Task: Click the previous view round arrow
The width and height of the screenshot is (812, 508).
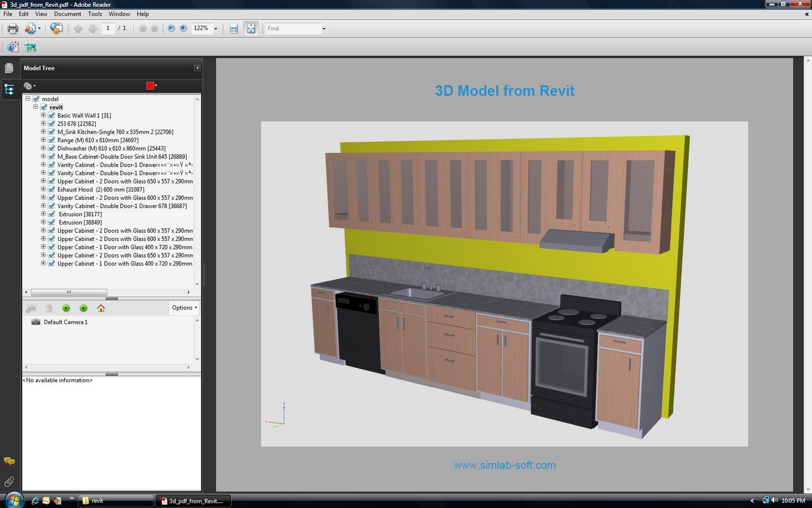Action: 143,28
